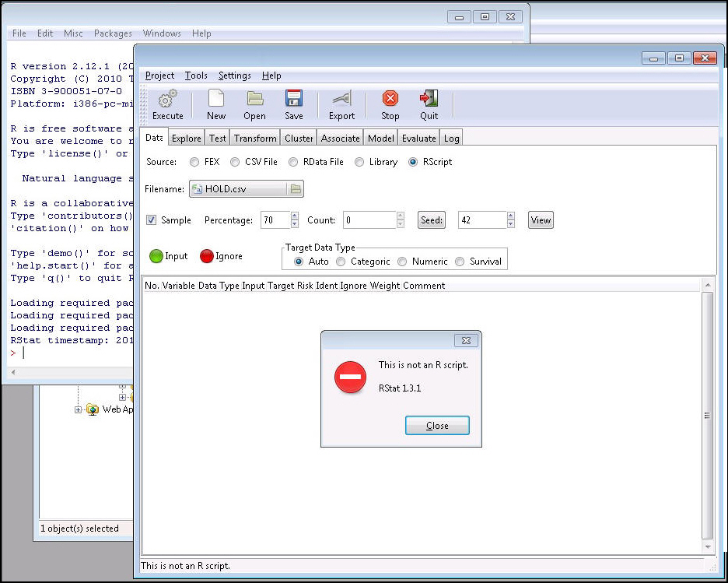Screen dimensions: 728x583
Task: Increase the Percentage value with up arrow
Action: [294, 216]
